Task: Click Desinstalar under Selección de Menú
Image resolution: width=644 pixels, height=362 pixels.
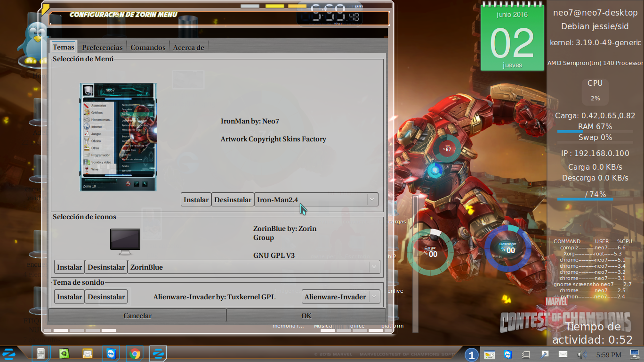Action: 233,200
